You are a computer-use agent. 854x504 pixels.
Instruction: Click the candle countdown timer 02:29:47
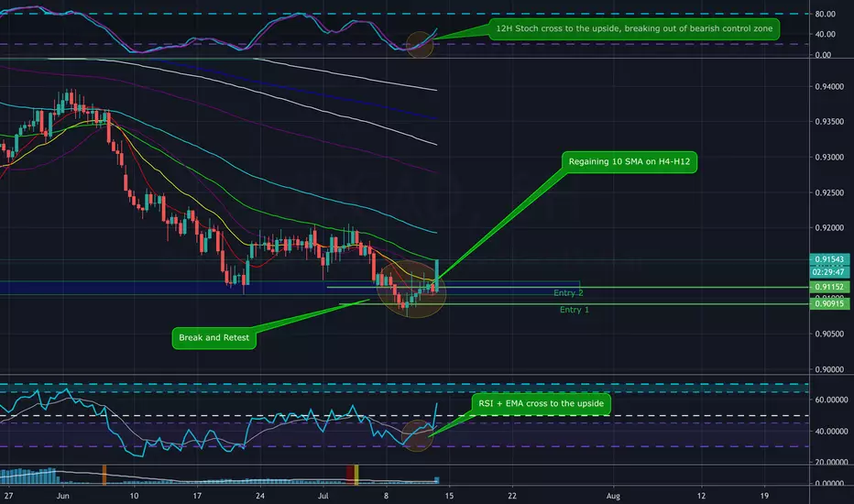tap(829, 271)
